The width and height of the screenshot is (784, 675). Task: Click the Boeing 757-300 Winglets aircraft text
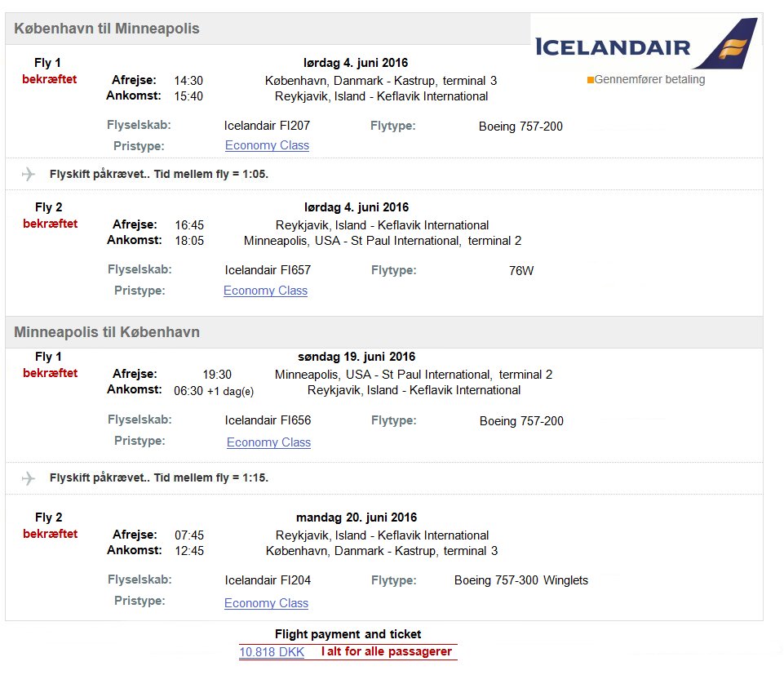(521, 580)
